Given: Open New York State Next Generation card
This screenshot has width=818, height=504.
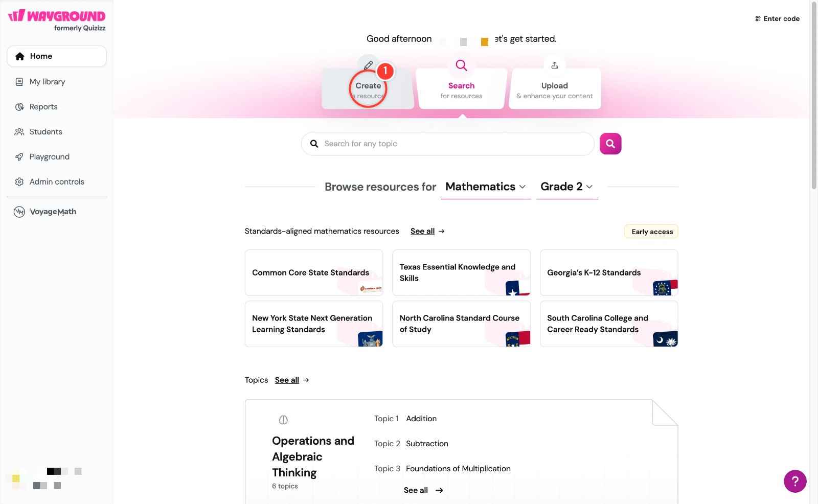Looking at the screenshot, I should [x=314, y=324].
